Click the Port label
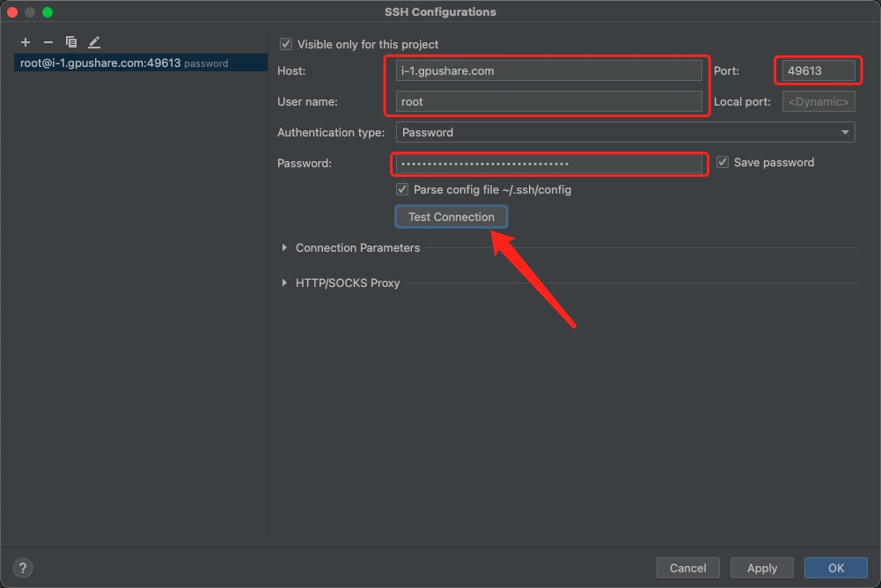881x588 pixels. tap(726, 70)
